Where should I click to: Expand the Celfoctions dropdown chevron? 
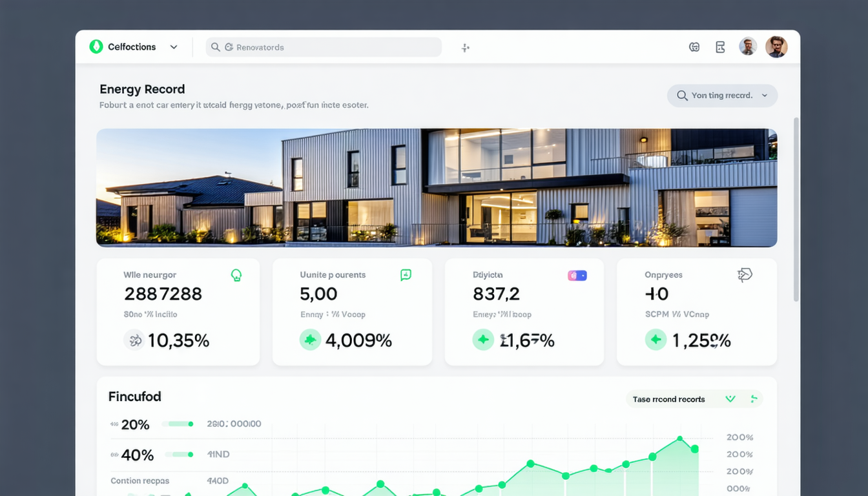click(x=174, y=47)
